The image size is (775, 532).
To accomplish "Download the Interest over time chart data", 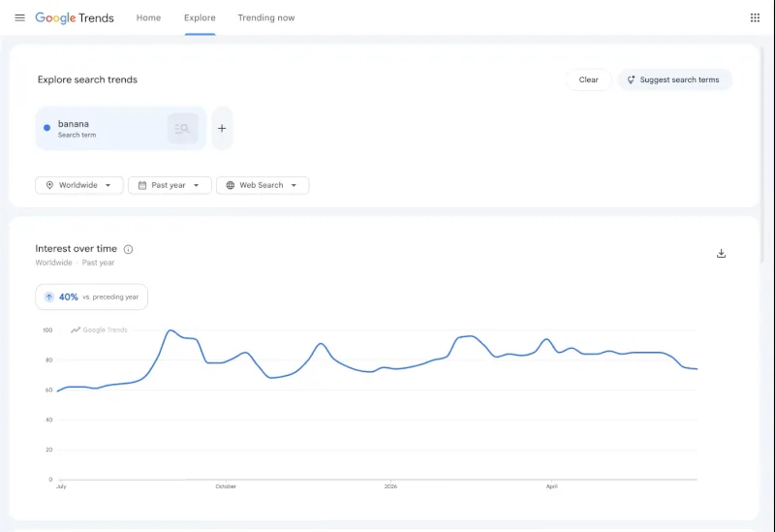I will [x=721, y=253].
